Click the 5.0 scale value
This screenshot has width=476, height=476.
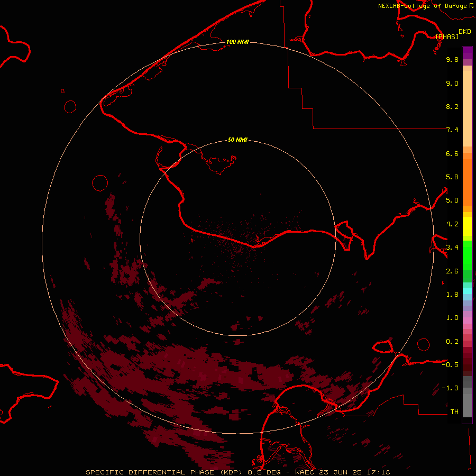click(x=452, y=200)
